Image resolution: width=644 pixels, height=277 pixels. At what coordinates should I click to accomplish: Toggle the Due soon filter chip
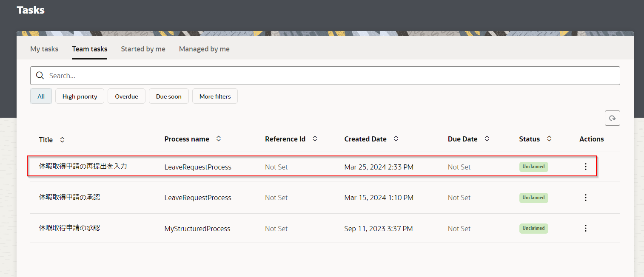coord(168,96)
